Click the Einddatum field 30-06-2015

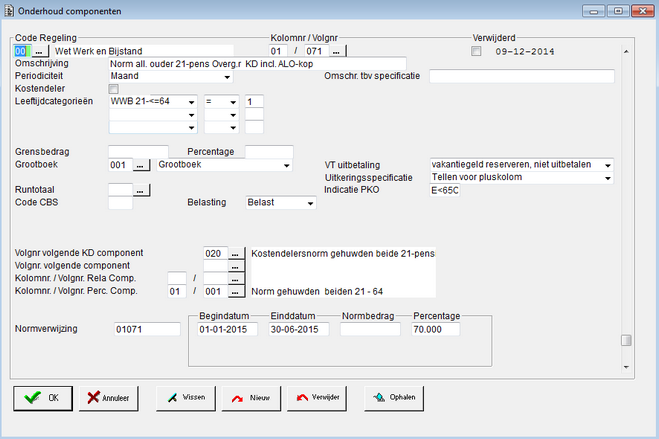click(299, 329)
